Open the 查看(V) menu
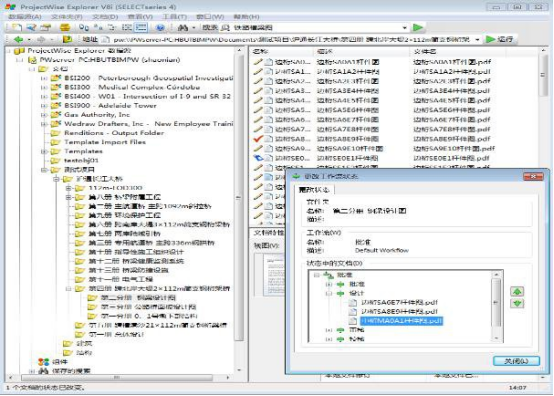Image resolution: width=554 pixels, height=396 pixels. coord(140,17)
